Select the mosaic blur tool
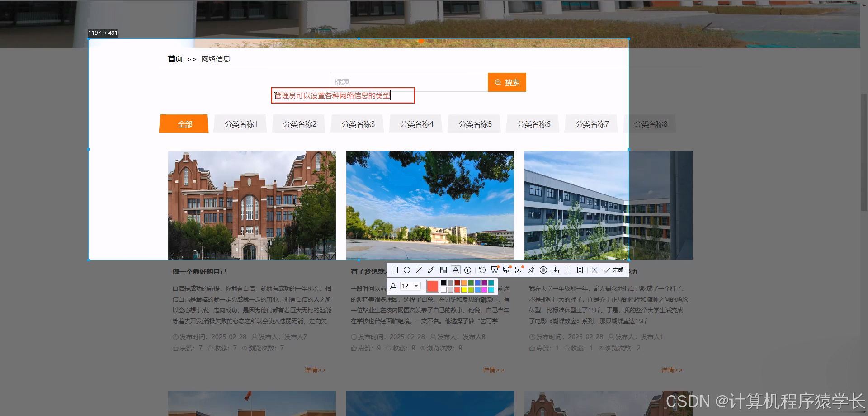868x416 pixels. 443,270
